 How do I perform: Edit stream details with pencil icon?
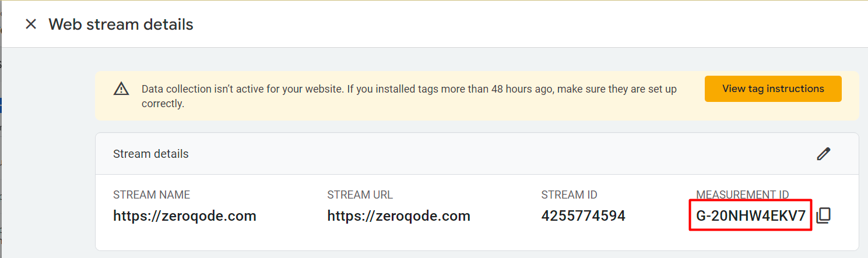823,154
